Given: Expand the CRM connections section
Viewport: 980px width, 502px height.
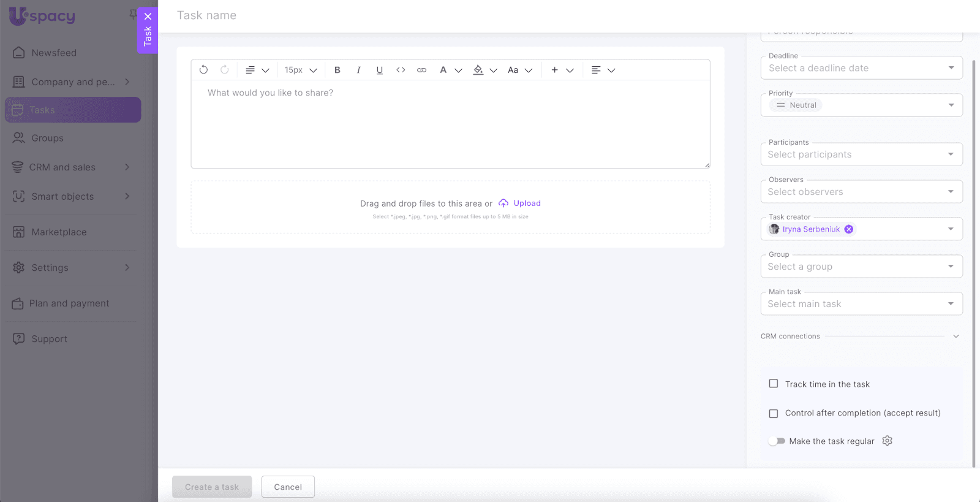Looking at the screenshot, I should (x=956, y=337).
